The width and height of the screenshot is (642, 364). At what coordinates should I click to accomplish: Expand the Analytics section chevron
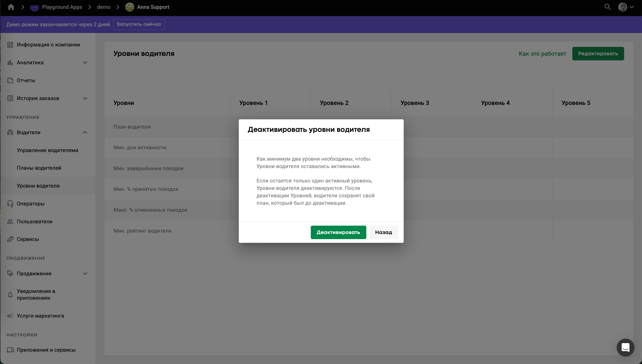[85, 62]
